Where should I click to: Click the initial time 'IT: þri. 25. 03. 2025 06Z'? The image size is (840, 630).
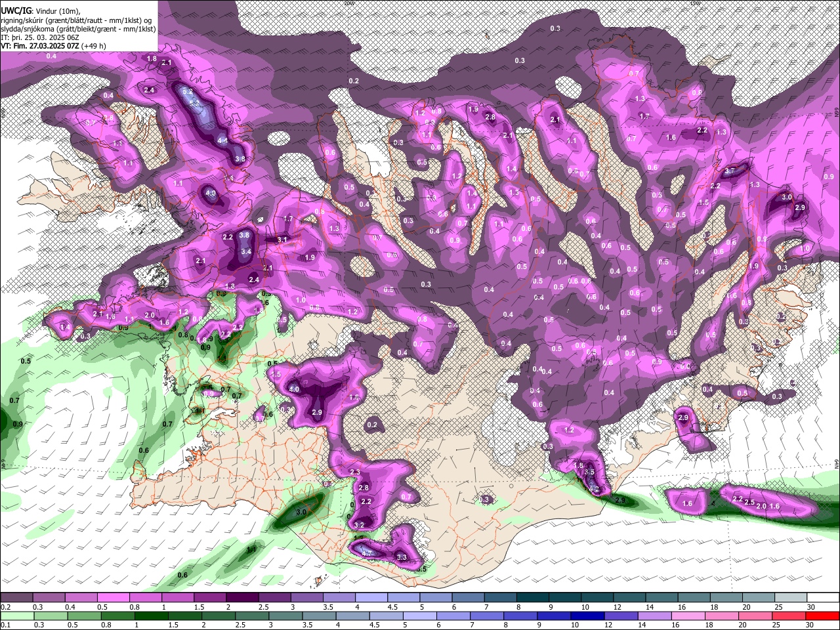click(x=39, y=37)
